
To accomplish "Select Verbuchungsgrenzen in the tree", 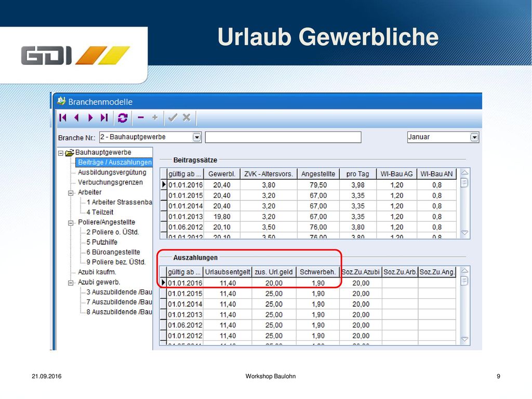I will point(110,182).
